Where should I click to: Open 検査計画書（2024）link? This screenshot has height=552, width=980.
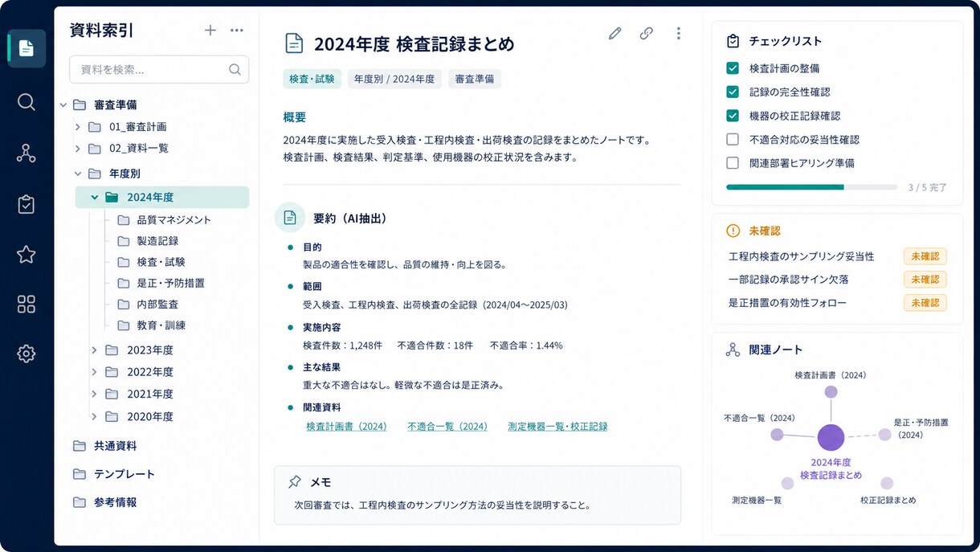346,427
